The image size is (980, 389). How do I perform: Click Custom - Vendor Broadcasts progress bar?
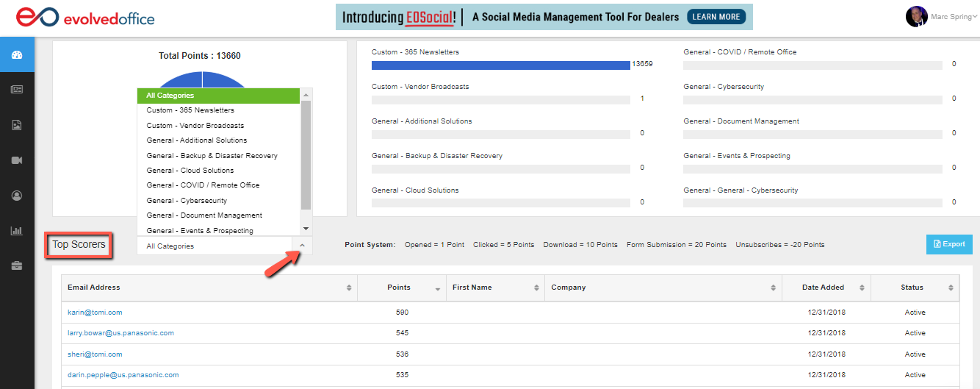501,100
